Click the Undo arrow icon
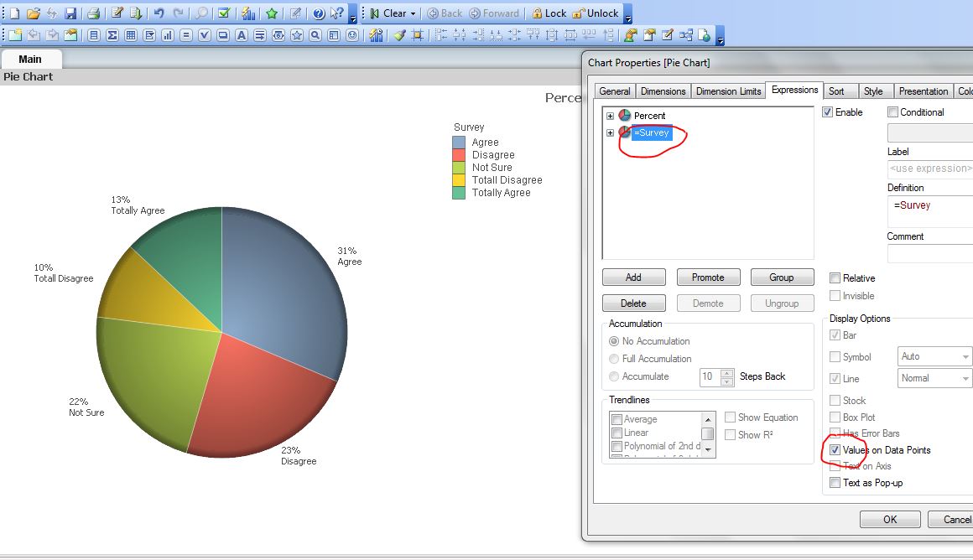Image resolution: width=973 pixels, height=560 pixels. click(x=159, y=13)
